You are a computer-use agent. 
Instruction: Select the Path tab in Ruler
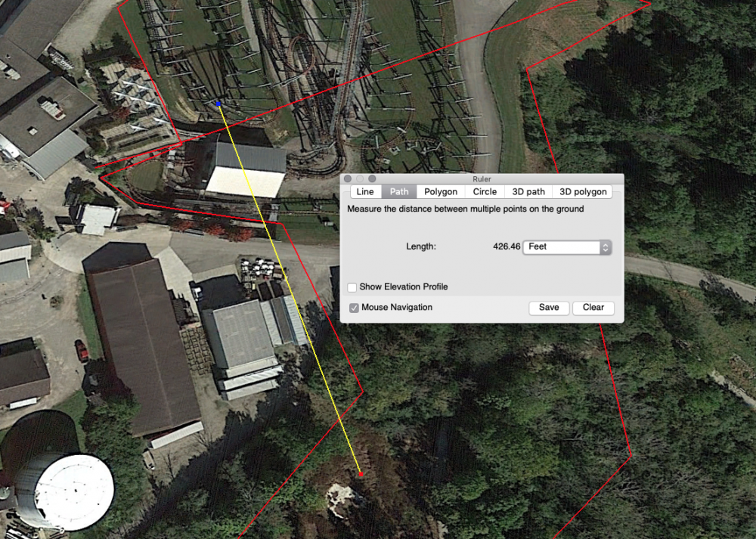point(398,192)
